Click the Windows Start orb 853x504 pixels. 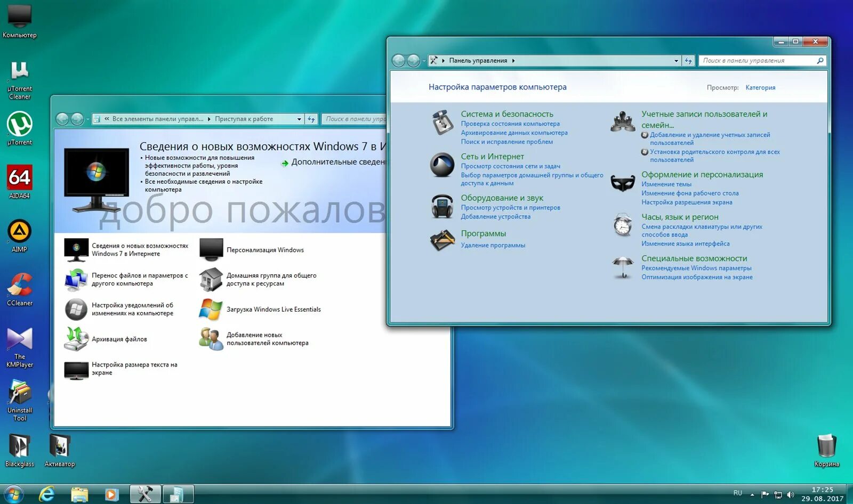(x=13, y=494)
